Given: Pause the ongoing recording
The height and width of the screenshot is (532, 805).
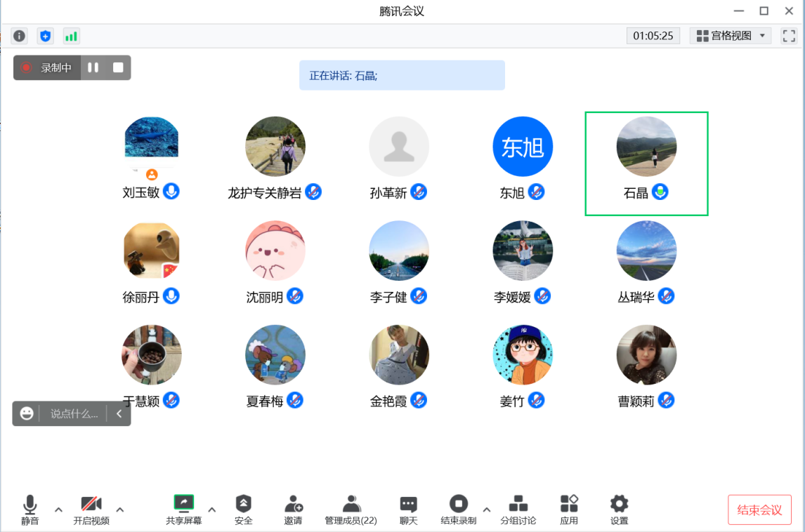Looking at the screenshot, I should 93,68.
